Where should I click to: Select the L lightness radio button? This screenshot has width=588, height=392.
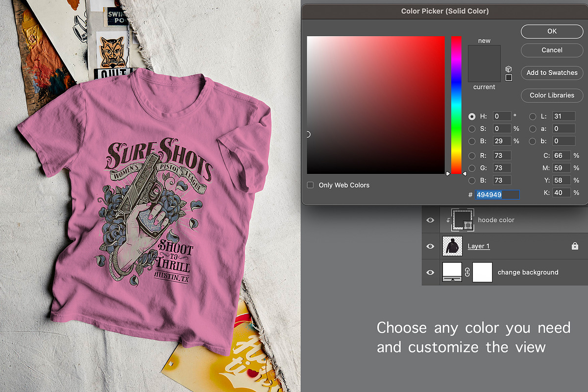click(x=533, y=117)
